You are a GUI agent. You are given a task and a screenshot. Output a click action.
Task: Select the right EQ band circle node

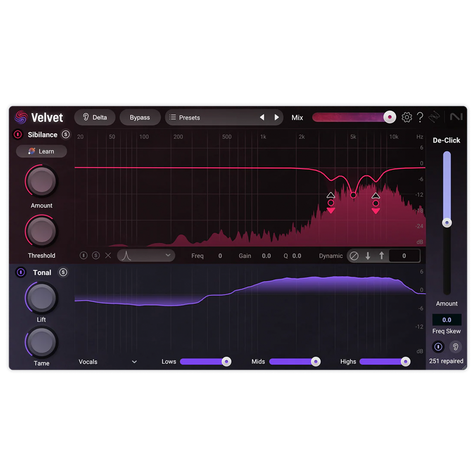point(376,203)
